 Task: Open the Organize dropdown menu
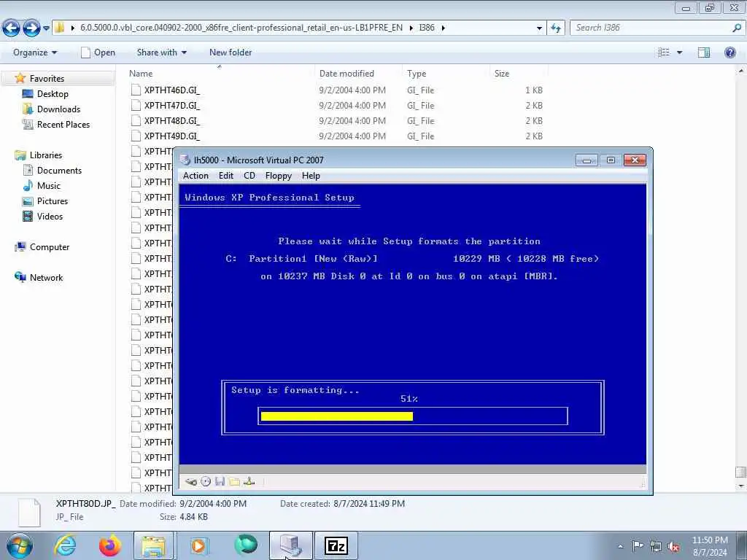pyautogui.click(x=35, y=52)
